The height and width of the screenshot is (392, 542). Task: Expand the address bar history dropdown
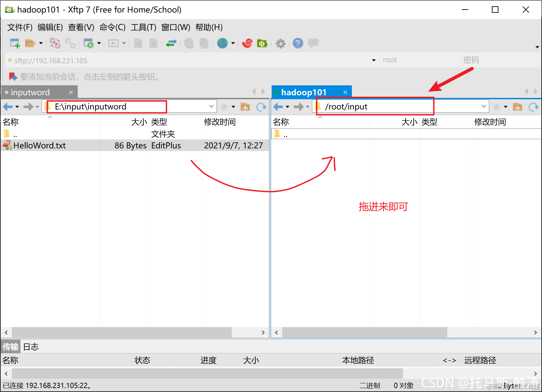(x=374, y=60)
